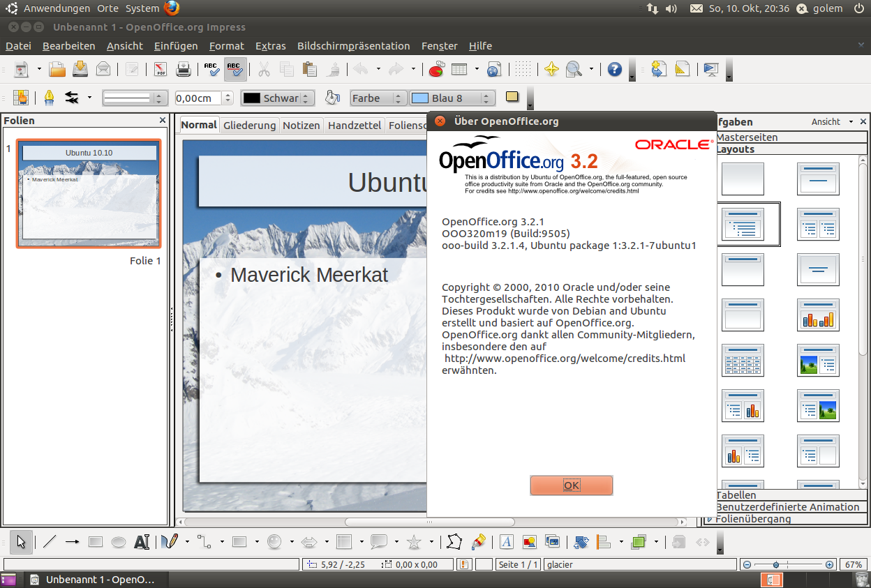Export directly as PDF icon

[161, 69]
